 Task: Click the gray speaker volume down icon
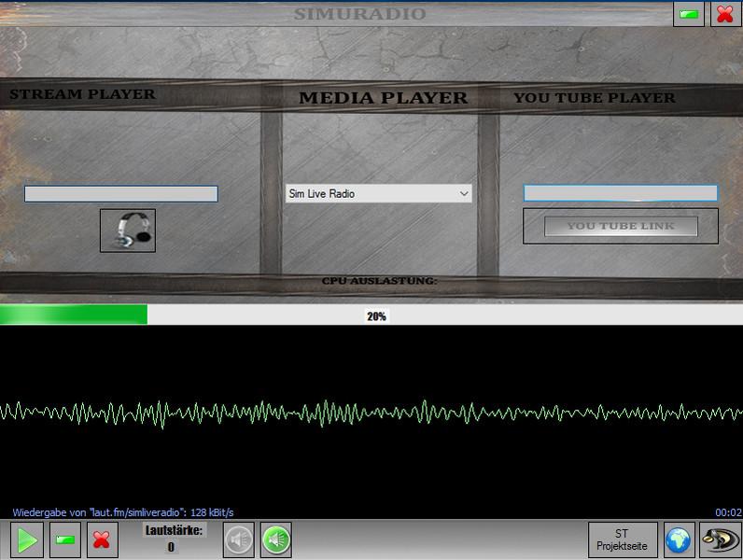click(x=239, y=539)
